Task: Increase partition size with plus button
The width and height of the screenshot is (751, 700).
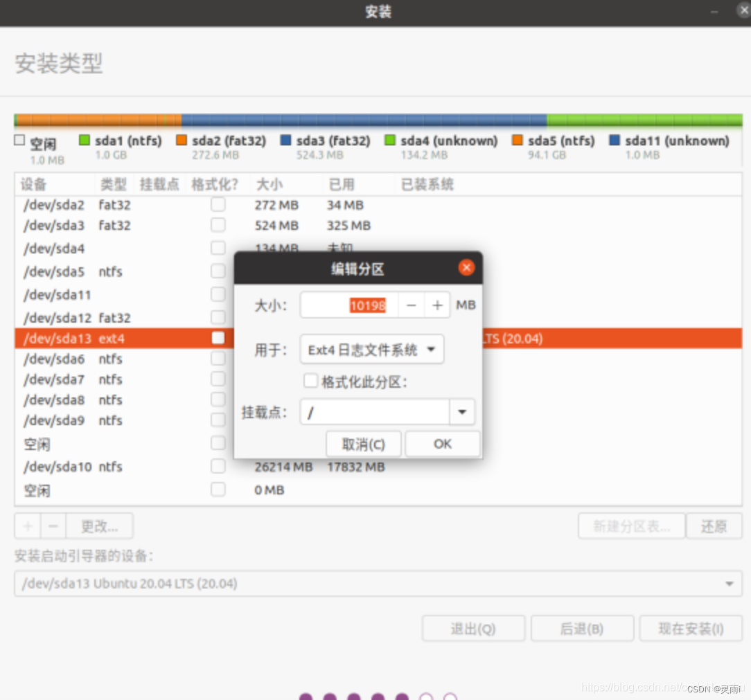Action: (x=437, y=305)
